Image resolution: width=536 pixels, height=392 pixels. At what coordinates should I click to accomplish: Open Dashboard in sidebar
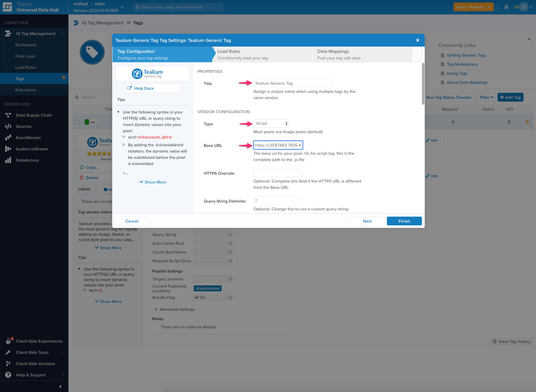[26, 45]
